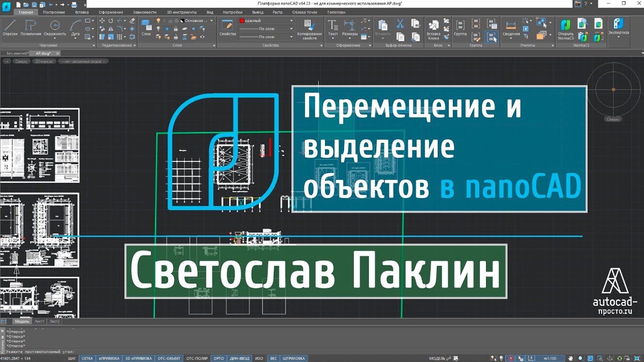Viewport: 644px width, 362px height.
Task: Toggle оПРИВЯЗКА object snap
Action: [x=109, y=358]
